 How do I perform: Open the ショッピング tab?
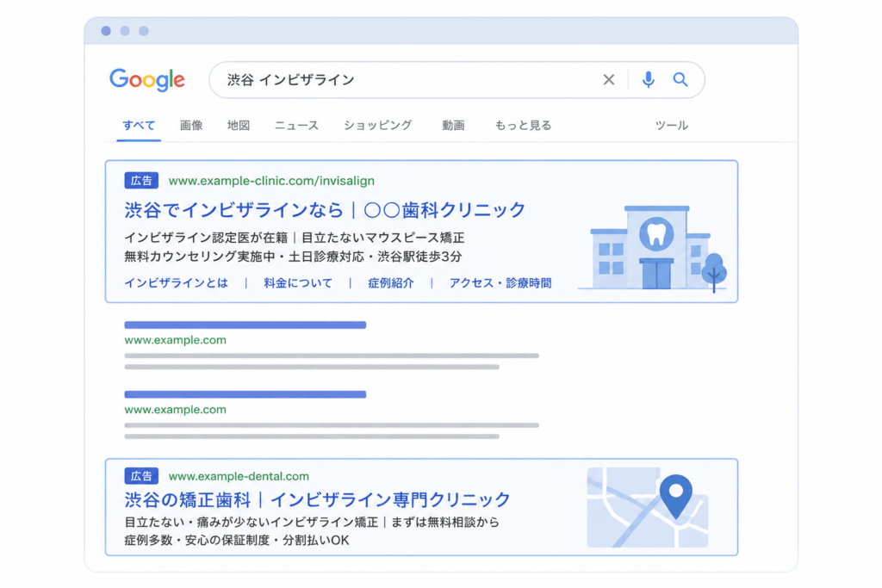[x=378, y=126]
